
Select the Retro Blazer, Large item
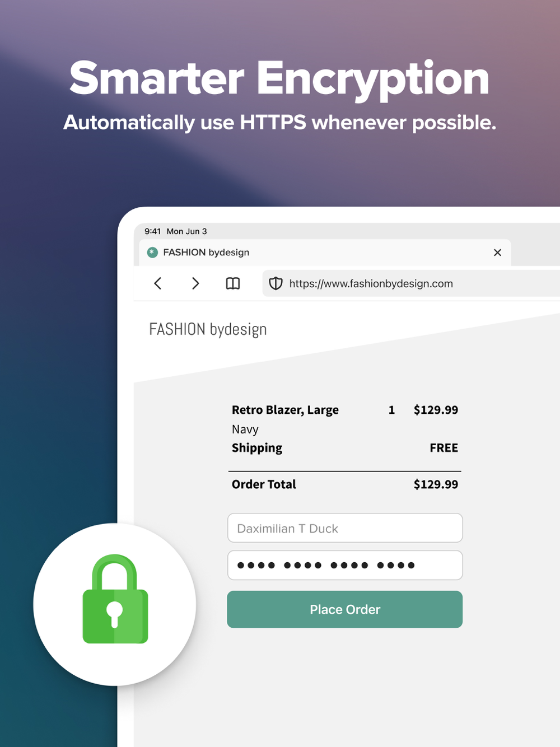(285, 410)
